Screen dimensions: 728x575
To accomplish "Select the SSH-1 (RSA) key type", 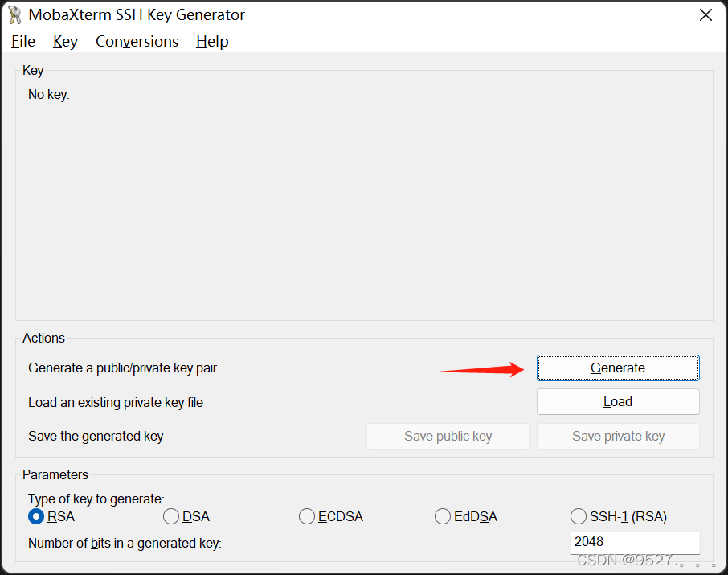I will 578,516.
